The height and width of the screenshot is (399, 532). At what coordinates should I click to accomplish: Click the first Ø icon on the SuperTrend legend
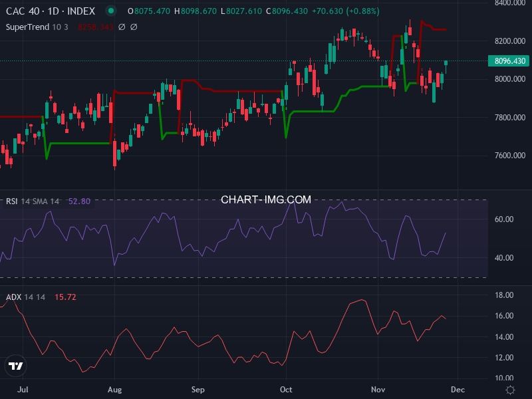click(121, 27)
